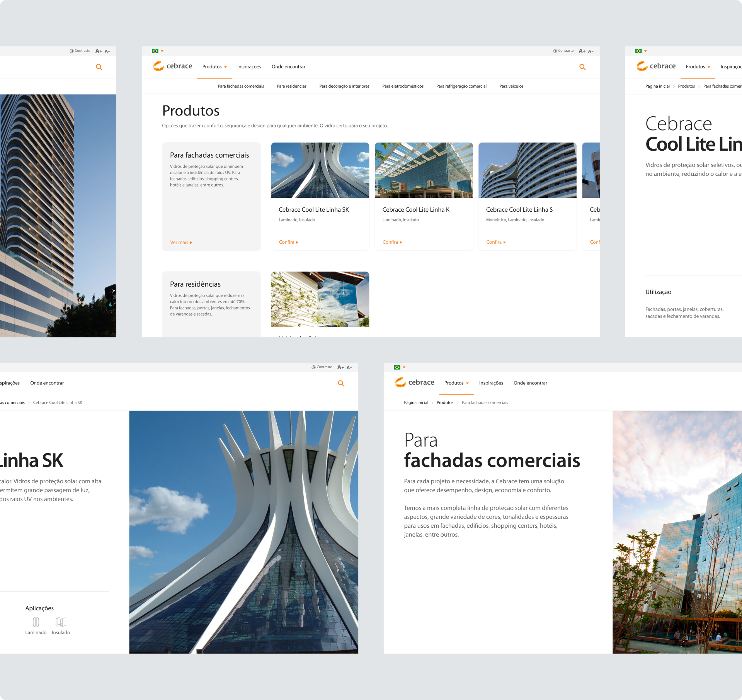Screen dimensions: 742x700
Task: Click Confira under Cebrace Cool Lite Linha SK
Action: click(x=289, y=242)
